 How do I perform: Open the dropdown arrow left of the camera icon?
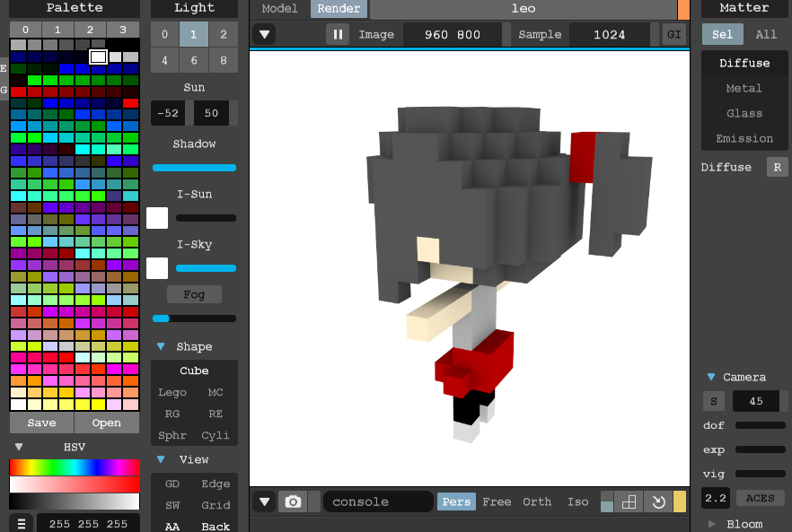[264, 501]
